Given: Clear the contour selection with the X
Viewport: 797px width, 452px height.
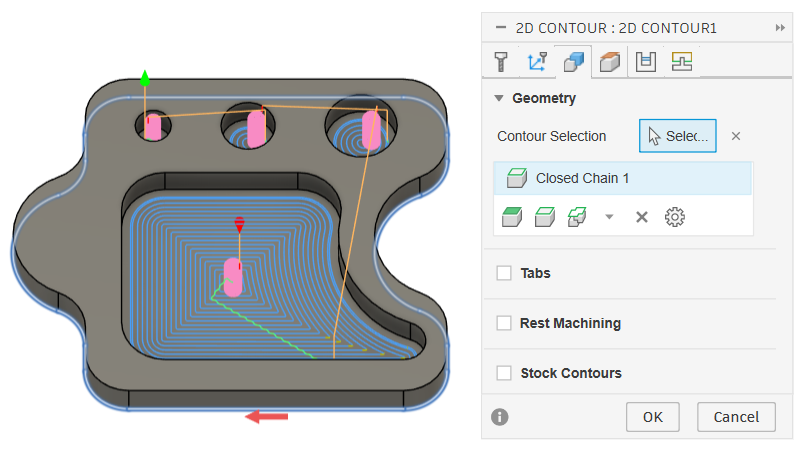Looking at the screenshot, I should pyautogui.click(x=735, y=136).
